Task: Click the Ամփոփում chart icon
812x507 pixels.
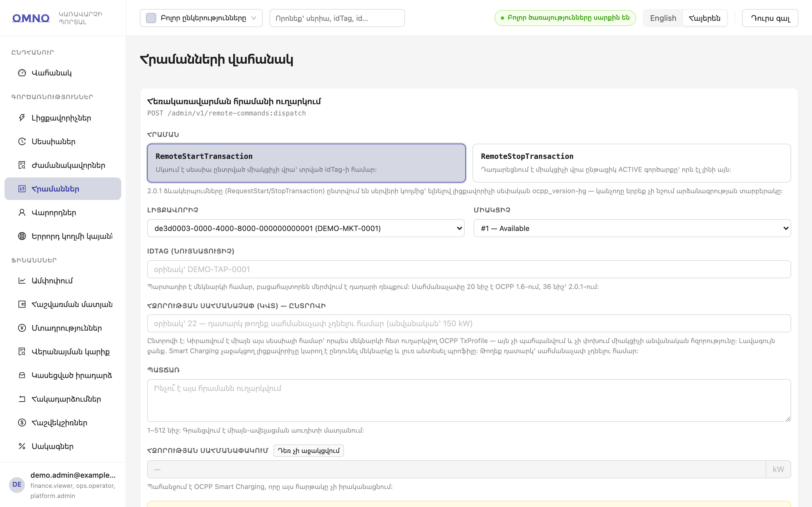Action: click(x=22, y=281)
